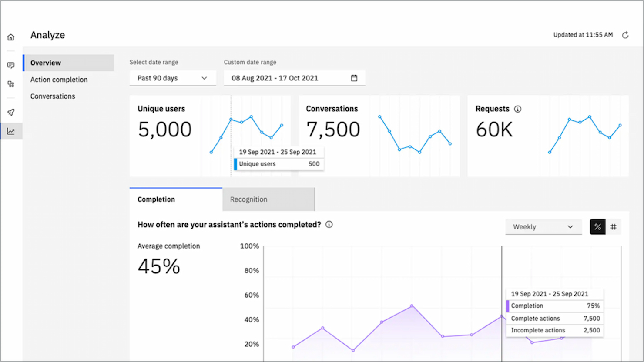Select the Overview menu item

(x=46, y=63)
